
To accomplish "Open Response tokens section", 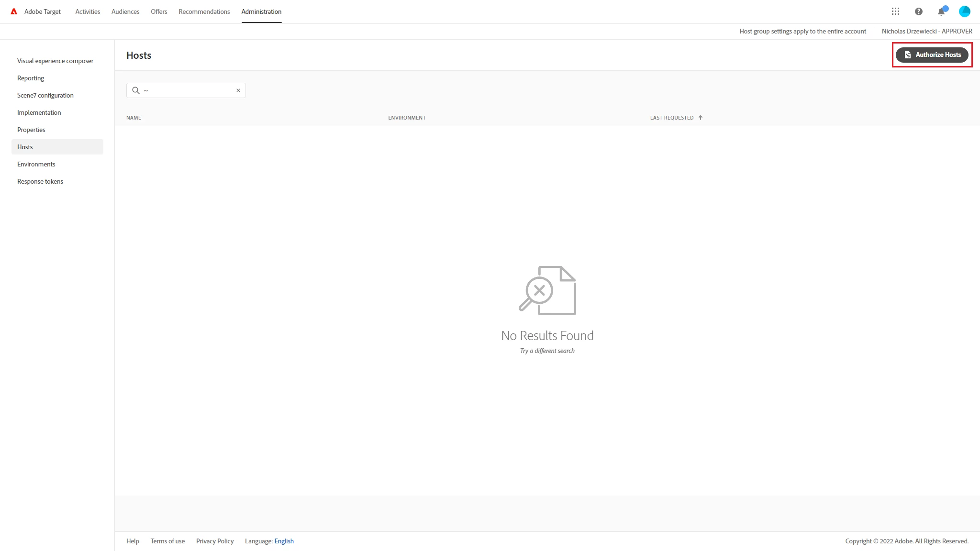I will 40,181.
